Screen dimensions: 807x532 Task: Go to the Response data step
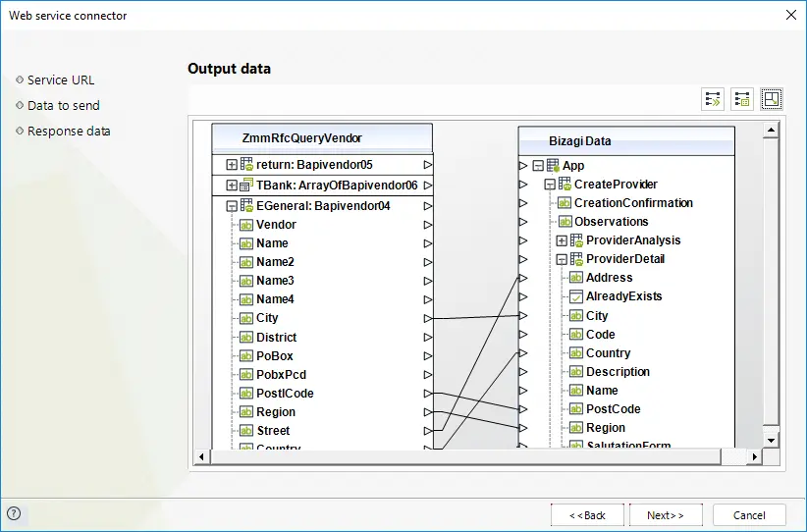pyautogui.click(x=69, y=132)
